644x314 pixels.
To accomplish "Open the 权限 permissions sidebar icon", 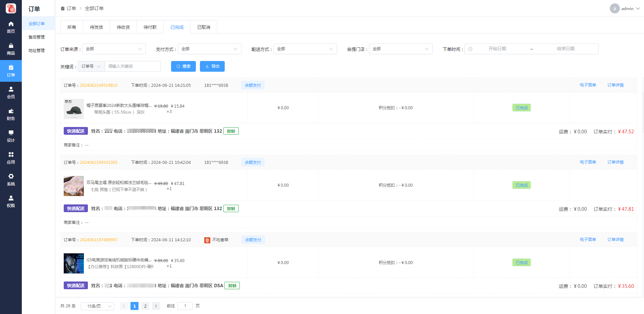I will click(11, 201).
